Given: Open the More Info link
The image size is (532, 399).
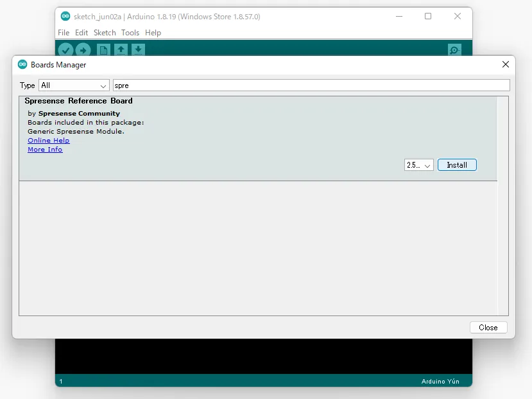Looking at the screenshot, I should tap(45, 150).
